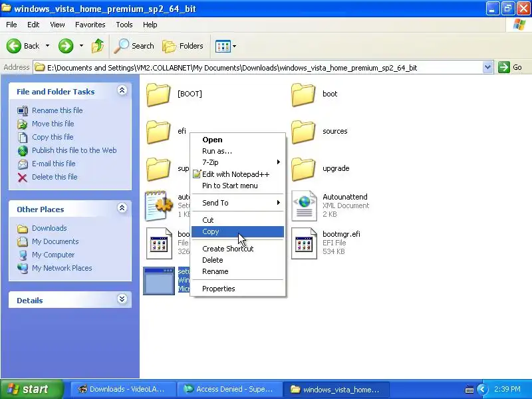Choose Rename in the context menu
The image size is (532, 399).
pyautogui.click(x=237, y=271)
